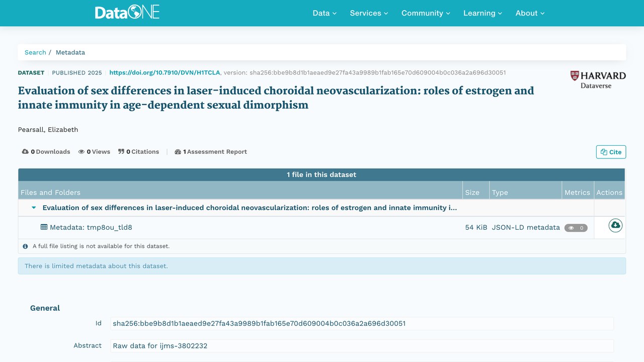Click the citations quote icon

click(x=121, y=152)
